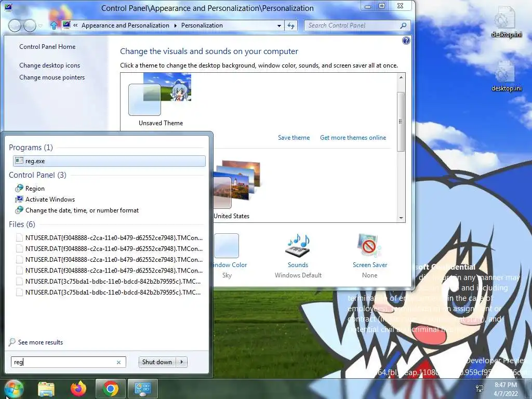Viewport: 532px width, 399px height.
Task: Click theme list scroll down arrow
Action: click(401, 218)
